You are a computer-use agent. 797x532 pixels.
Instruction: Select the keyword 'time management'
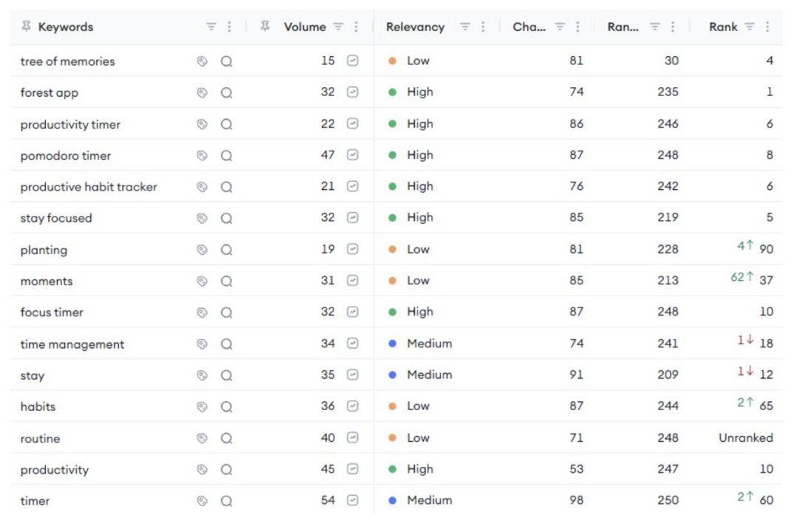pyautogui.click(x=72, y=344)
